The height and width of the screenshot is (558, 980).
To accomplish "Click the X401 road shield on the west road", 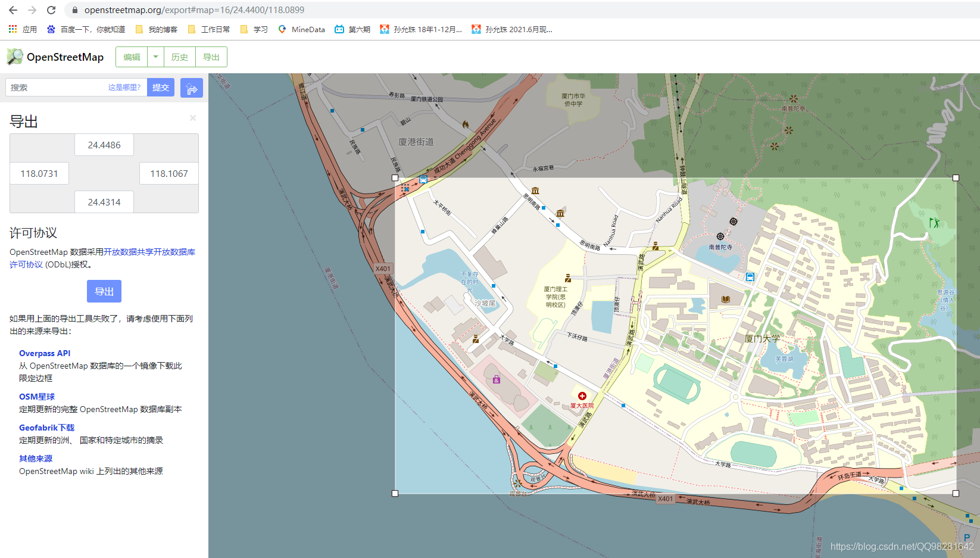I will pyautogui.click(x=383, y=269).
